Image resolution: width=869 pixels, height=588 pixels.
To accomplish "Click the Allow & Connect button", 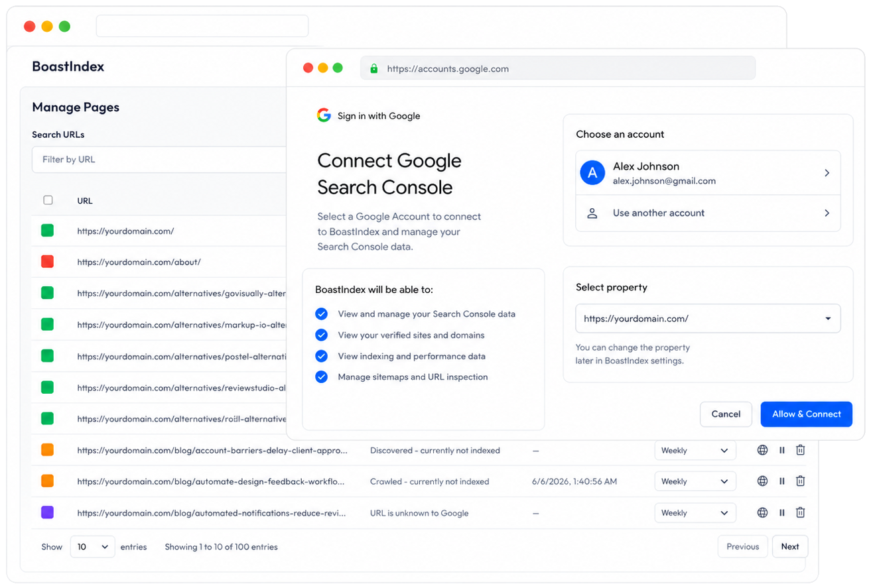I will pos(806,414).
